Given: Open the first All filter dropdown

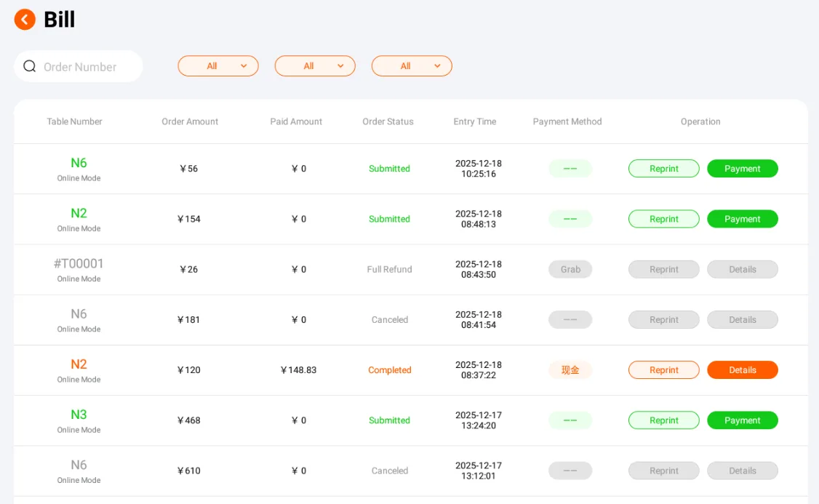Looking at the screenshot, I should tap(218, 66).
